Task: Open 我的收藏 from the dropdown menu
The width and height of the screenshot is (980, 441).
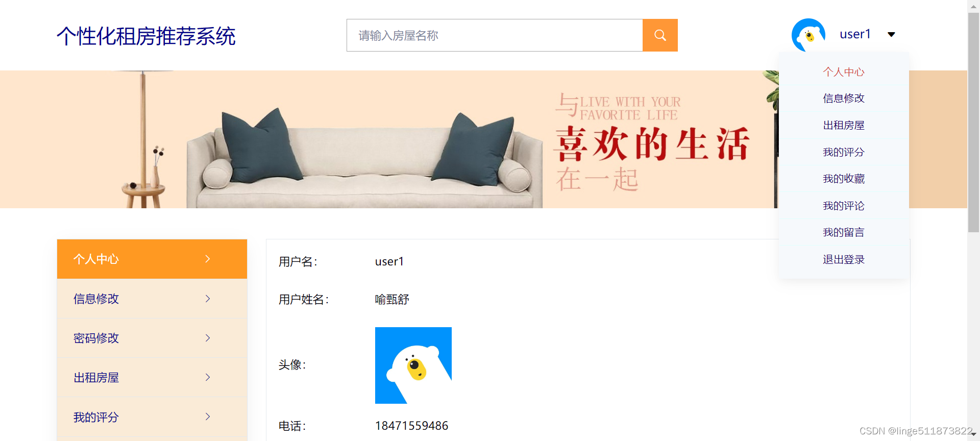Action: pos(844,179)
